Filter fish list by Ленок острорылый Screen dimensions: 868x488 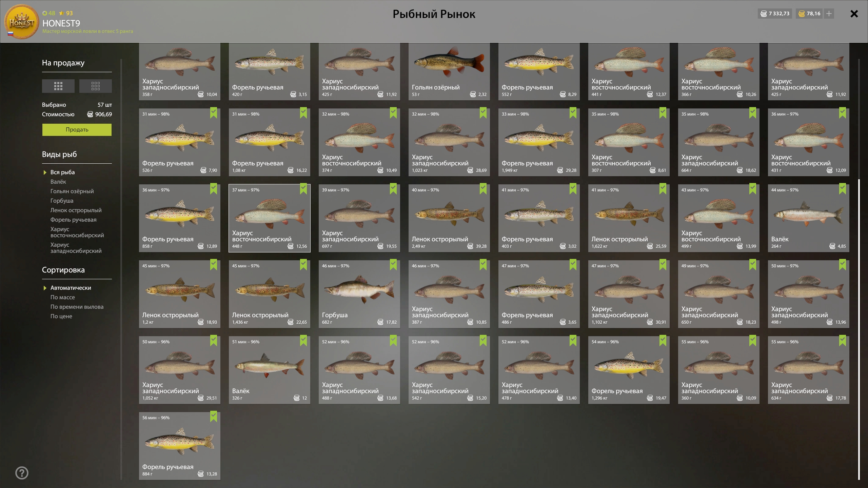[x=76, y=210]
